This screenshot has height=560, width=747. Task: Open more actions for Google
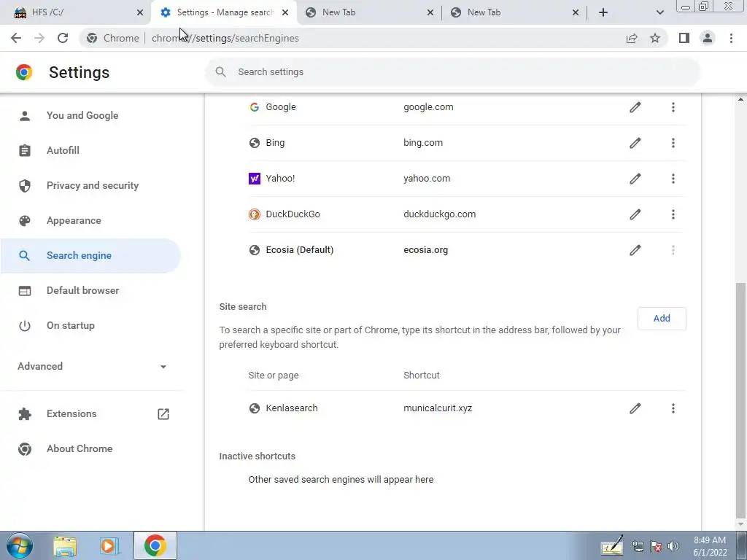[x=673, y=107]
